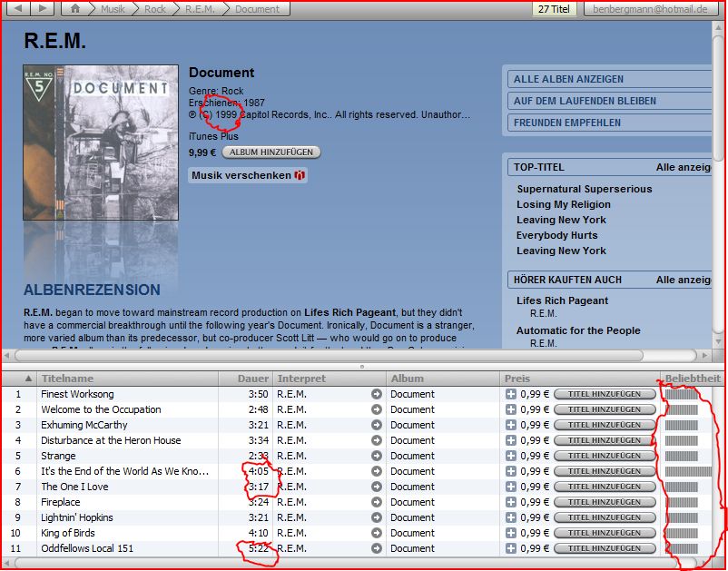Click the plus icon in King of Birds row
728x571 pixels.
click(x=511, y=533)
